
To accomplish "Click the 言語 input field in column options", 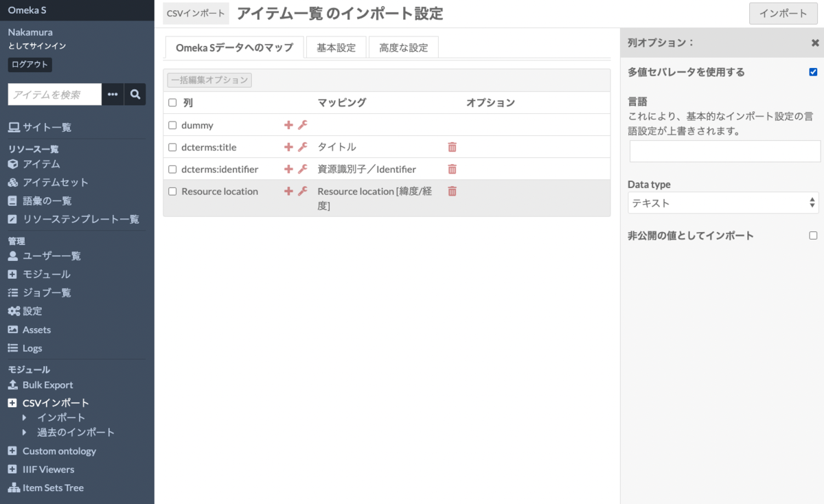I will [723, 150].
